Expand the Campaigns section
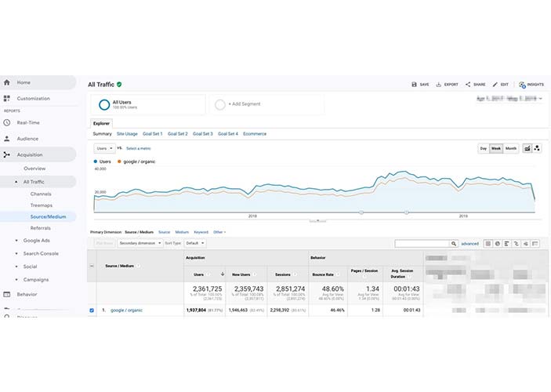This screenshot has height=392, width=551. click(16, 280)
